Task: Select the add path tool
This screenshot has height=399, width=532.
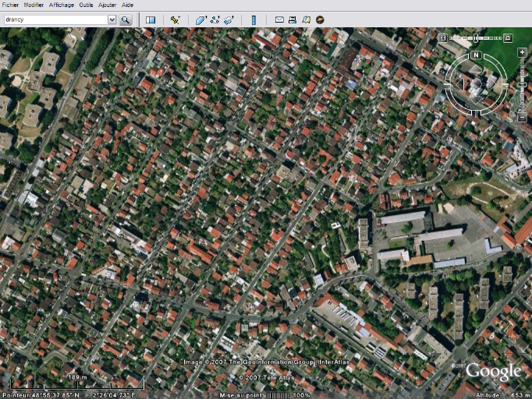Action: point(215,19)
